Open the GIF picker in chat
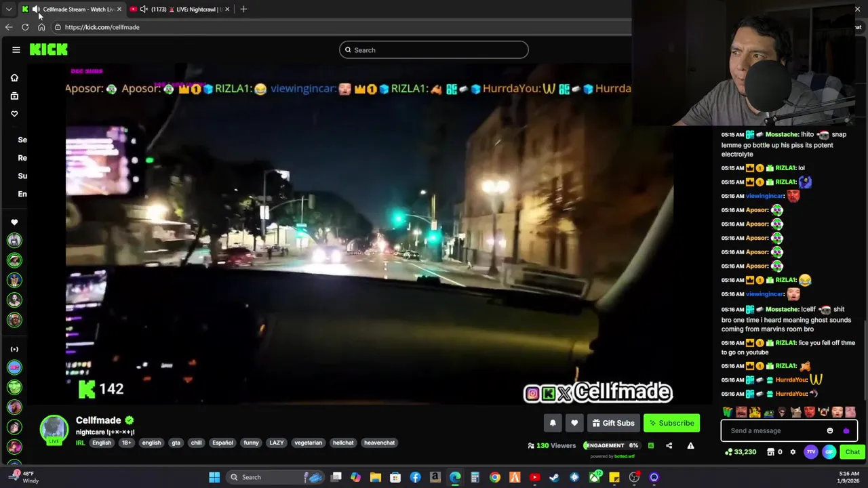Screen dimensions: 868x488 829,452
